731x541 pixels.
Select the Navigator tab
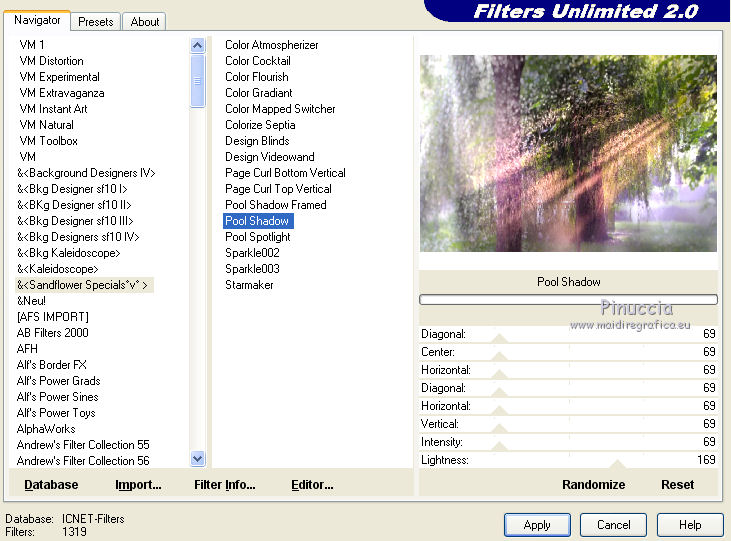(x=37, y=20)
